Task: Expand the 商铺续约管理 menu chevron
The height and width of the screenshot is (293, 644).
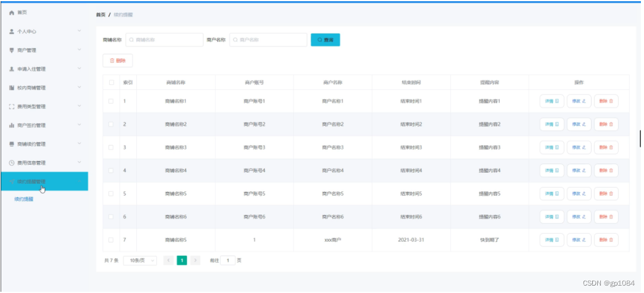Action: click(80, 144)
